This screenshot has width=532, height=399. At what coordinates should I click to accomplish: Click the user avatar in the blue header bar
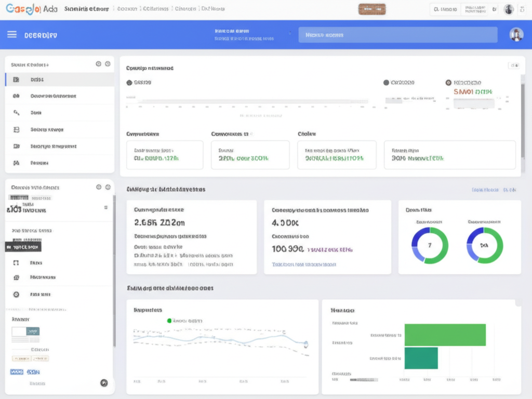tap(516, 35)
